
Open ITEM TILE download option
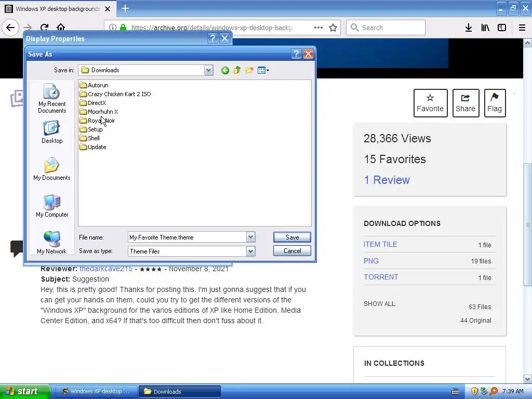point(380,244)
